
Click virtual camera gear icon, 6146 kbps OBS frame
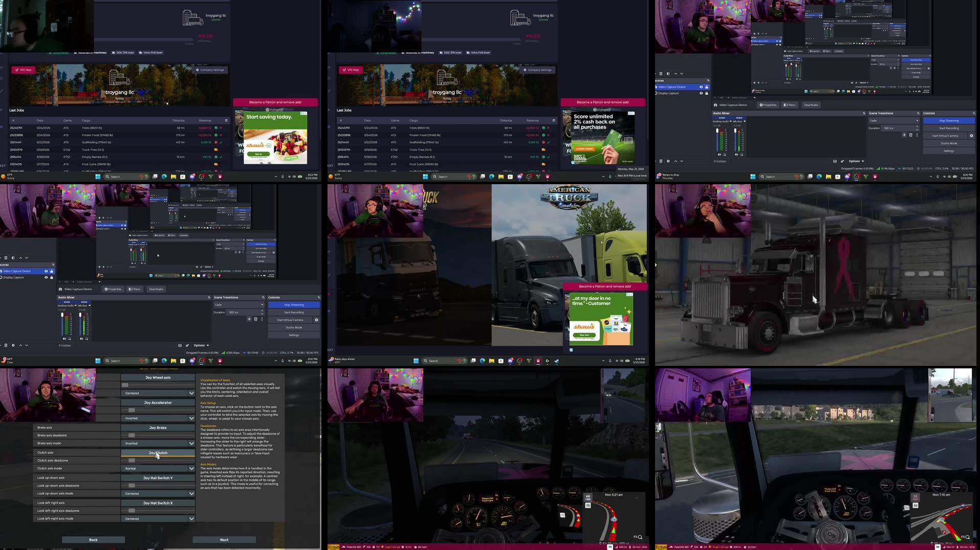click(971, 136)
